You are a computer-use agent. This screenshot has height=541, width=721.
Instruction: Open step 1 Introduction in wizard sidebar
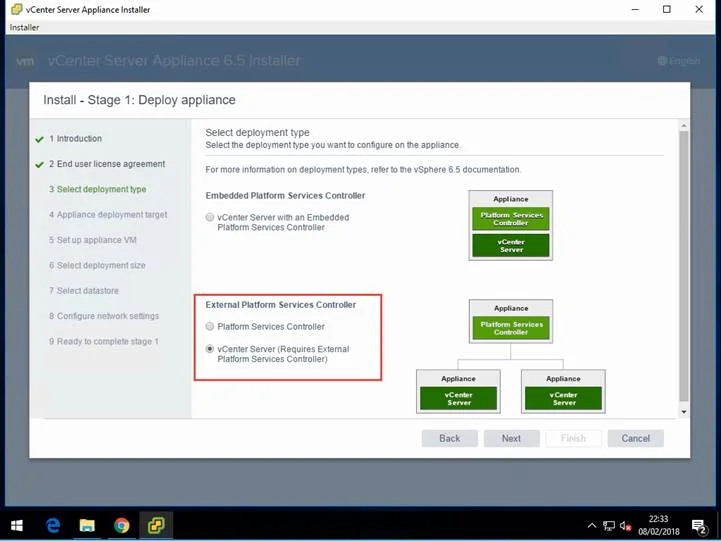[75, 139]
